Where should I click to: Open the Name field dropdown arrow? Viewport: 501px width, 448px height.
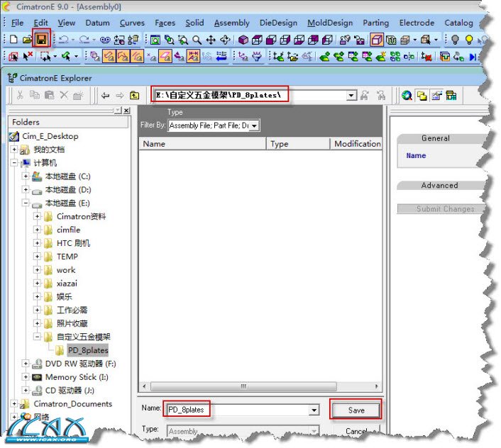click(314, 410)
